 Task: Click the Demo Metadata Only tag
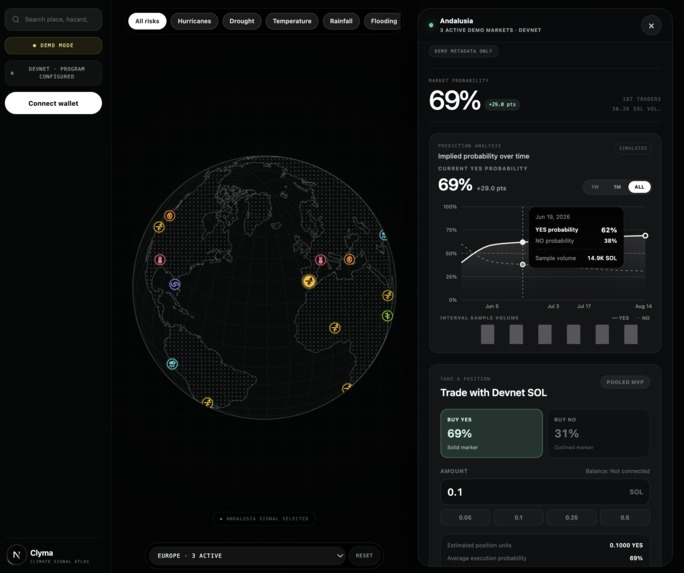pyautogui.click(x=463, y=51)
